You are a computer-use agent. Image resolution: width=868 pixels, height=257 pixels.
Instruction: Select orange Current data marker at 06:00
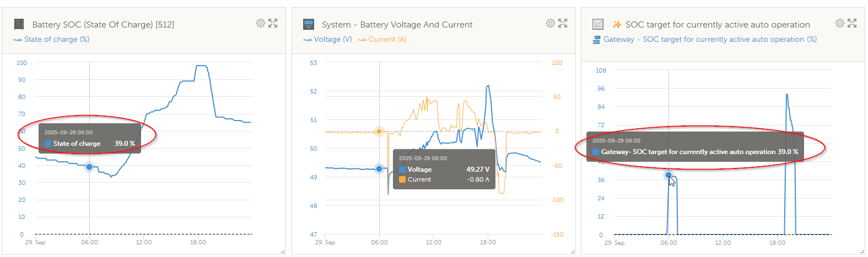pos(379,131)
